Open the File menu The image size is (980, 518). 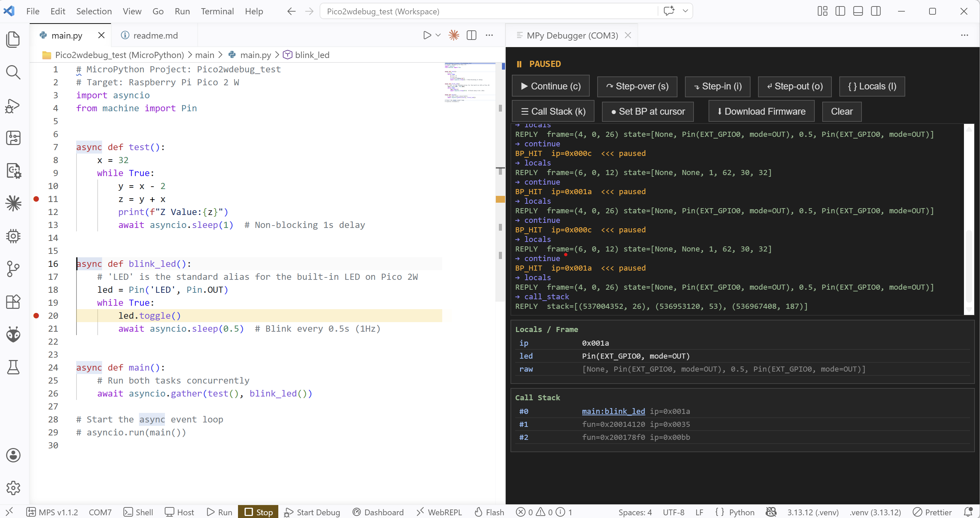(33, 11)
